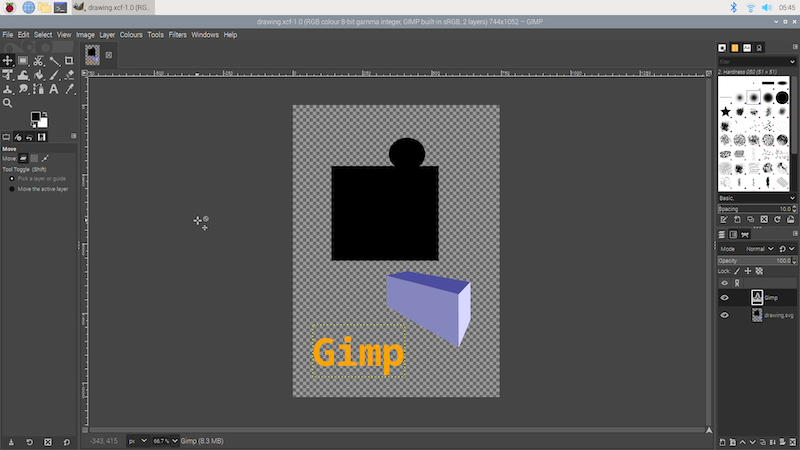Switch to Undo History tab
This screenshot has width=800, height=450.
coord(30,137)
